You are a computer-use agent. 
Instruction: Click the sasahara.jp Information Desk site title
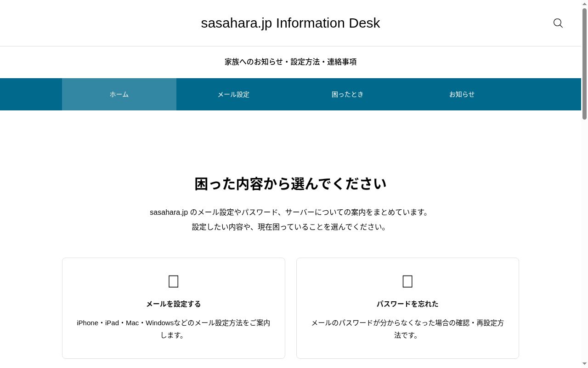(x=290, y=23)
